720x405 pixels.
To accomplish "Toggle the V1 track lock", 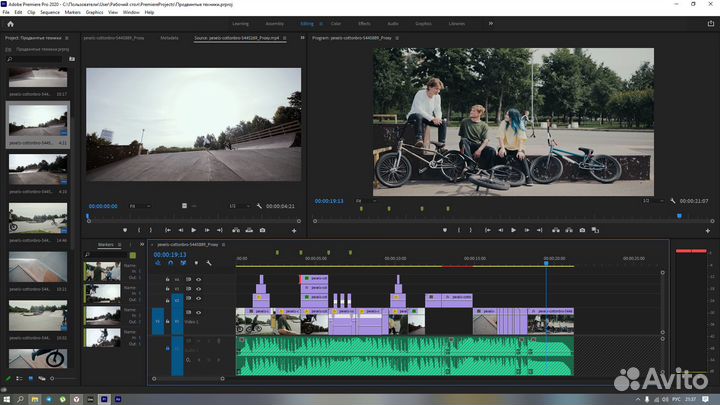I will click(x=167, y=320).
